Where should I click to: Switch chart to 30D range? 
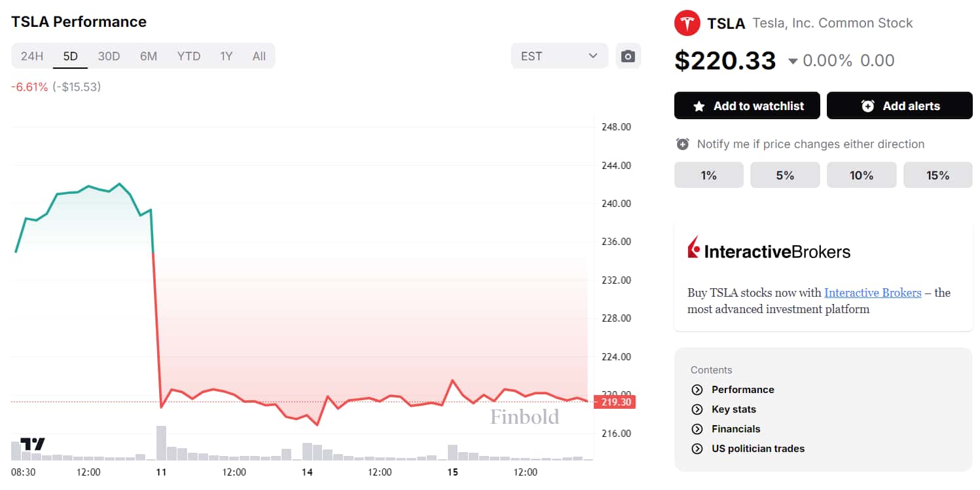click(x=109, y=56)
